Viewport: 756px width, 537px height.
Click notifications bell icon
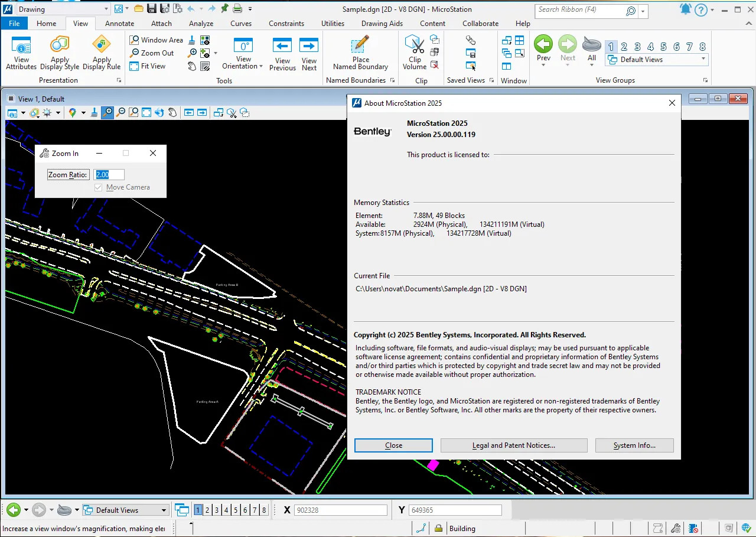685,9
